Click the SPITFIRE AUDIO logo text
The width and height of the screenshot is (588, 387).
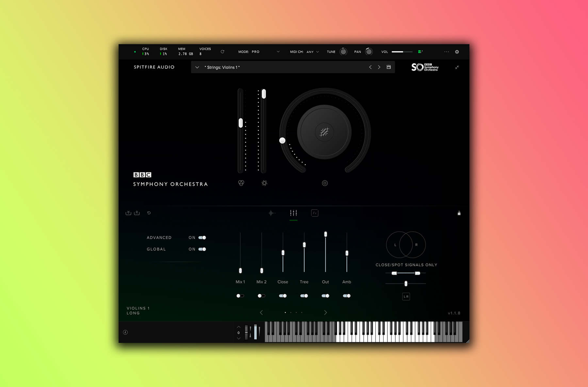pyautogui.click(x=154, y=67)
